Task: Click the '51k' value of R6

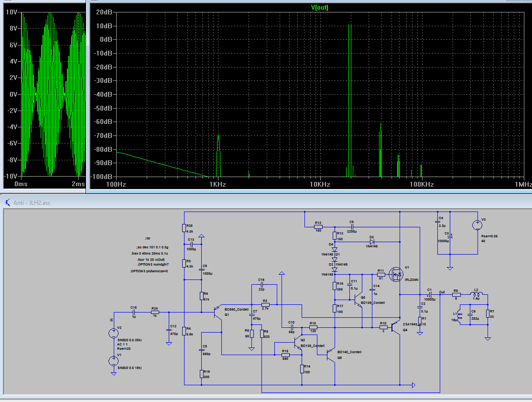Action: [206, 300]
